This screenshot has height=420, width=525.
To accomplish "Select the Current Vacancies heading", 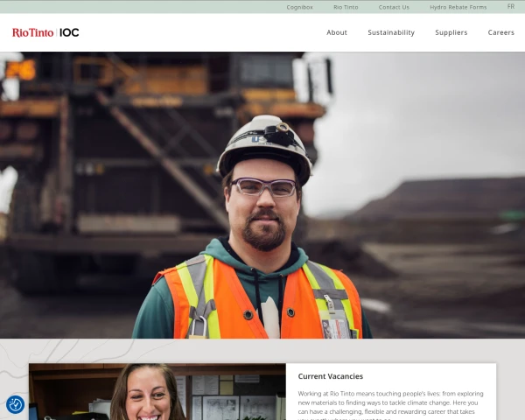I will tap(330, 376).
